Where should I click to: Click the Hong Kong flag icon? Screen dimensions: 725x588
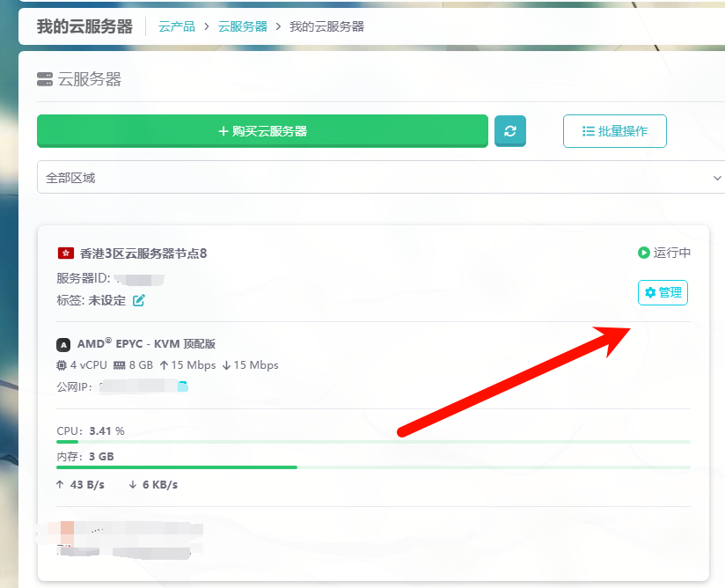(65, 254)
